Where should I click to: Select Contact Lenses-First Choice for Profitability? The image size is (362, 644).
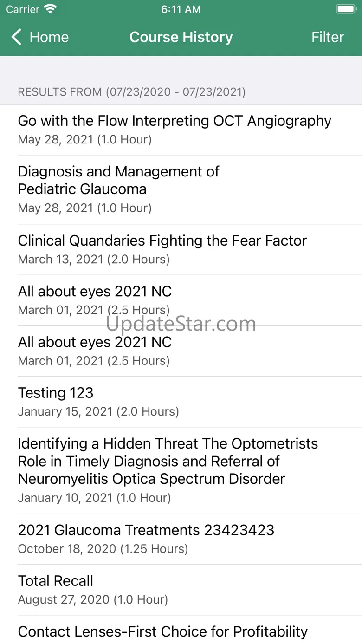[181, 630]
